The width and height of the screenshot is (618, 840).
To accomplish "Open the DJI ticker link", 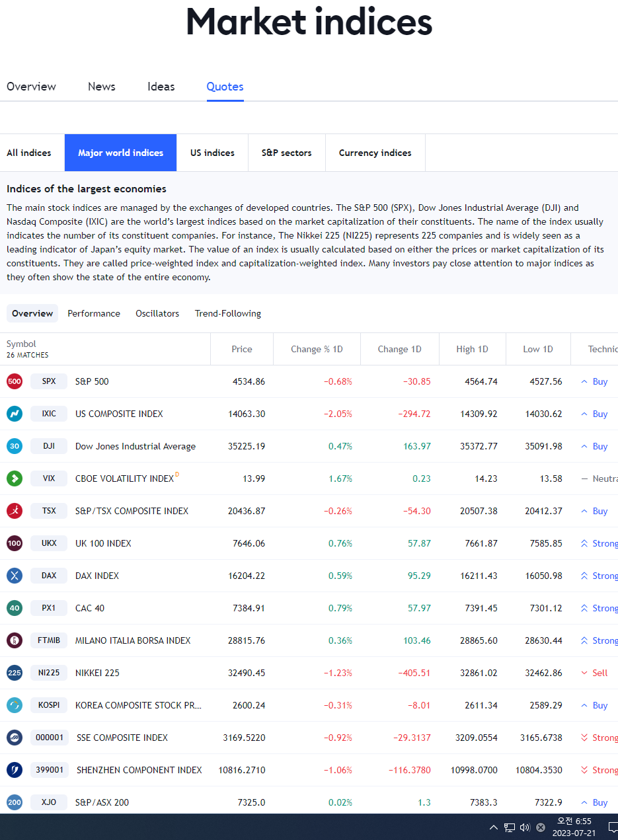I will (x=49, y=446).
